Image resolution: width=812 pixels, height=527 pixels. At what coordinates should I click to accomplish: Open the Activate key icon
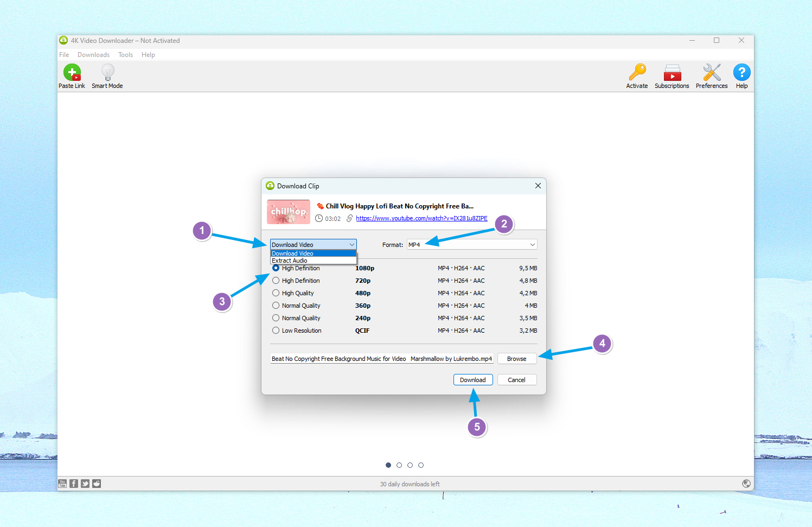(x=637, y=73)
